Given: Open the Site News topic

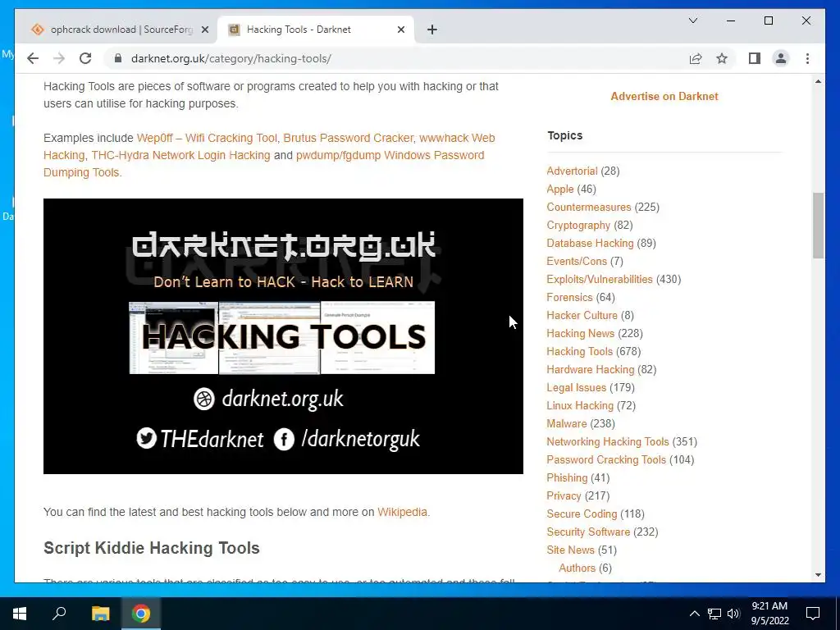Looking at the screenshot, I should pyautogui.click(x=570, y=550).
